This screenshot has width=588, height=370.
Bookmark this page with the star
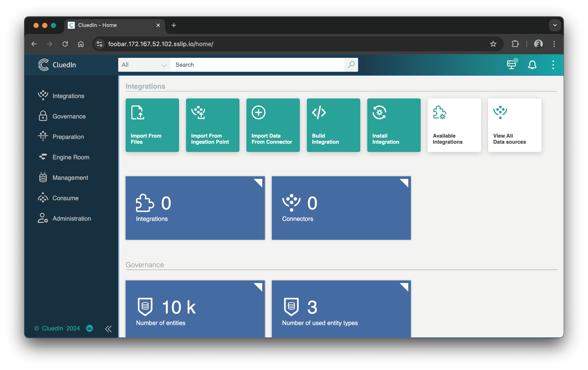(x=493, y=44)
